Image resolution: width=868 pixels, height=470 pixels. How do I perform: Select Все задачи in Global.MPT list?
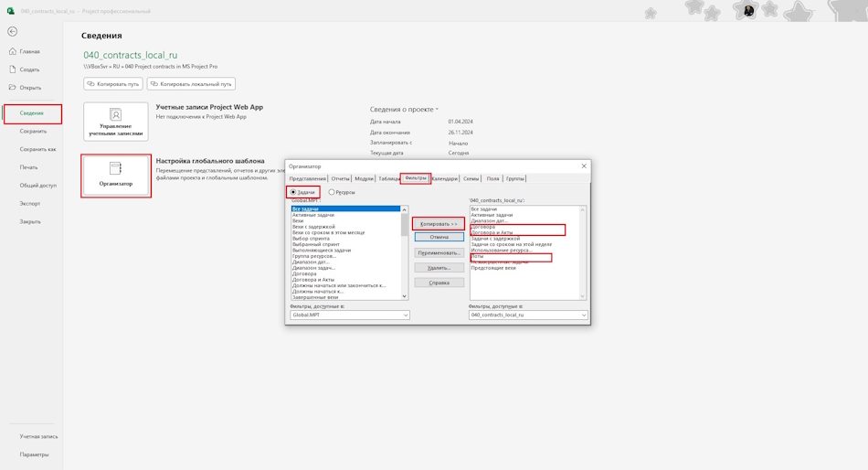[x=345, y=209]
